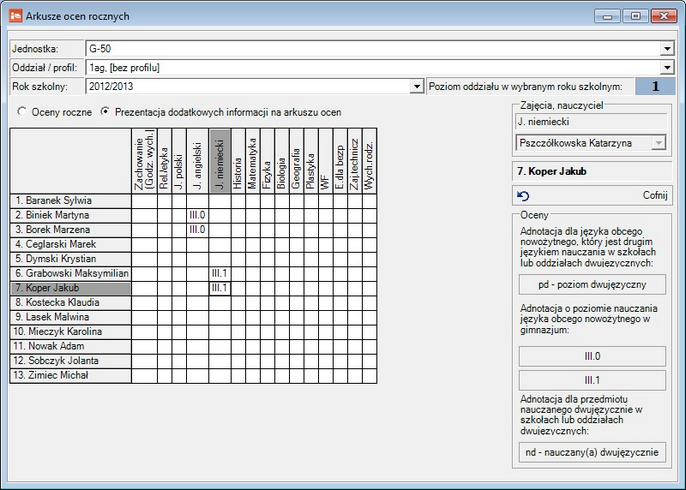This screenshot has width=686, height=490.
Task: Expand the Rok szkolny dropdown
Action: pyautogui.click(x=417, y=86)
